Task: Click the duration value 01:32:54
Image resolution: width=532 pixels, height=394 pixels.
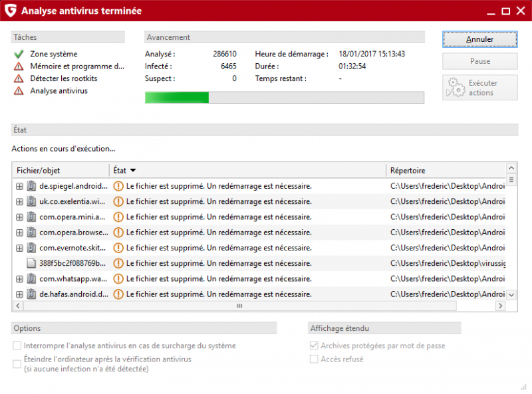Action: pos(352,66)
